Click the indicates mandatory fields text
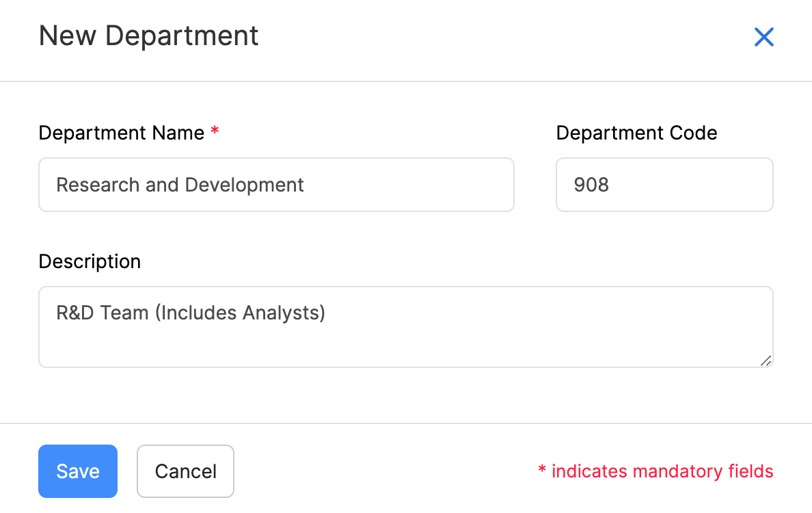 [x=662, y=471]
